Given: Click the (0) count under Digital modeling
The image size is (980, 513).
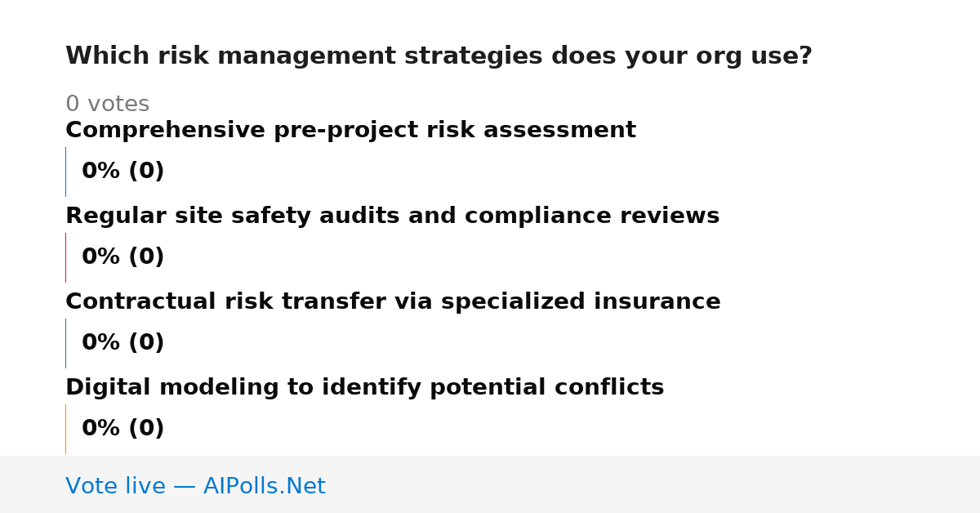Looking at the screenshot, I should pos(146,429).
